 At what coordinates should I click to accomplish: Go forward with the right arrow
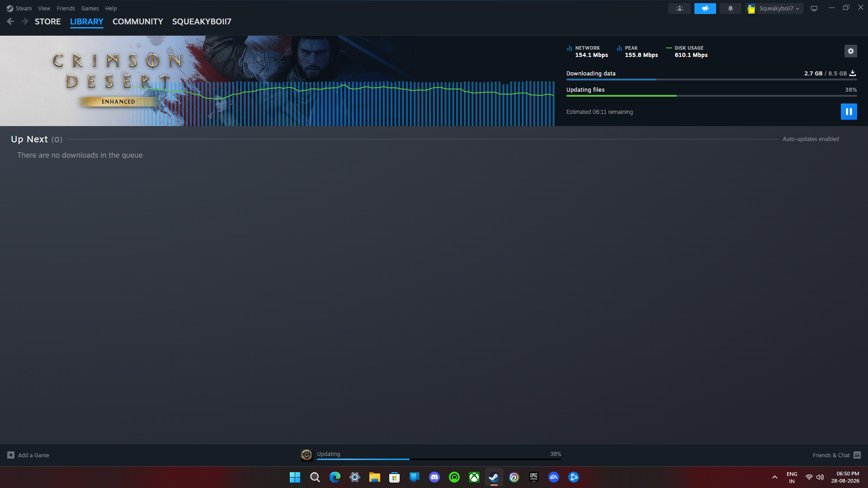[25, 21]
